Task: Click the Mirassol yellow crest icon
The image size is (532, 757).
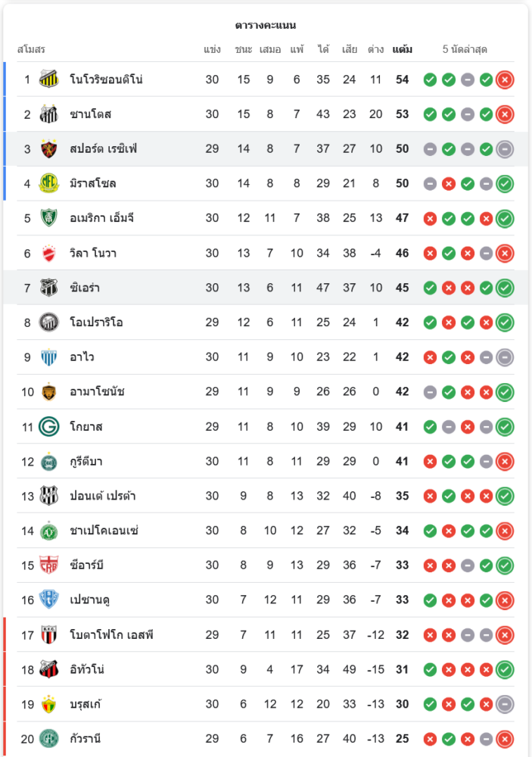Action: [49, 183]
